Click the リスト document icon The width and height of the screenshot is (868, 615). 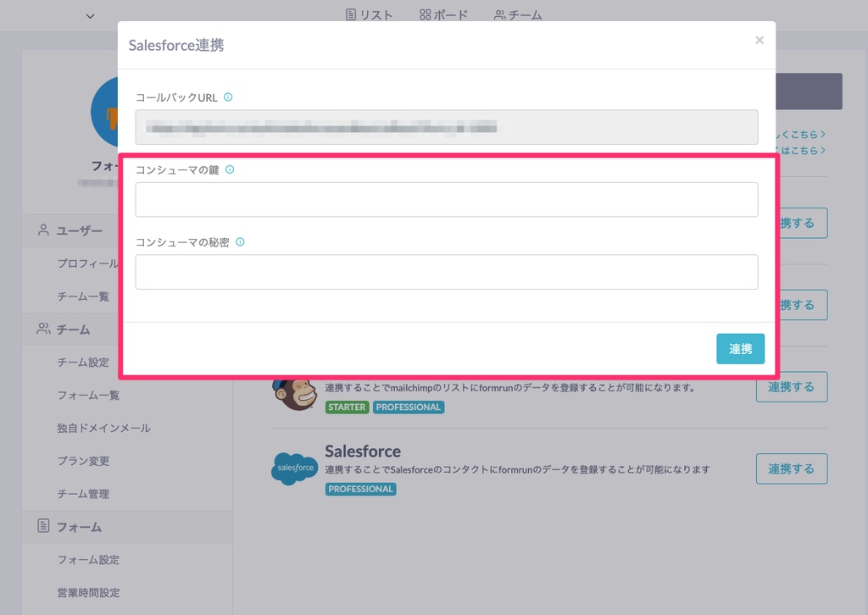click(x=350, y=15)
